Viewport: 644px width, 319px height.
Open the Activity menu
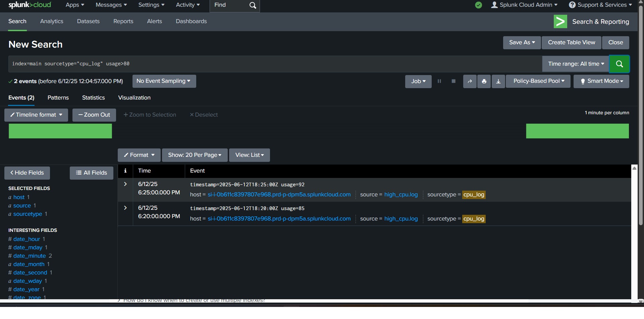pos(188,5)
